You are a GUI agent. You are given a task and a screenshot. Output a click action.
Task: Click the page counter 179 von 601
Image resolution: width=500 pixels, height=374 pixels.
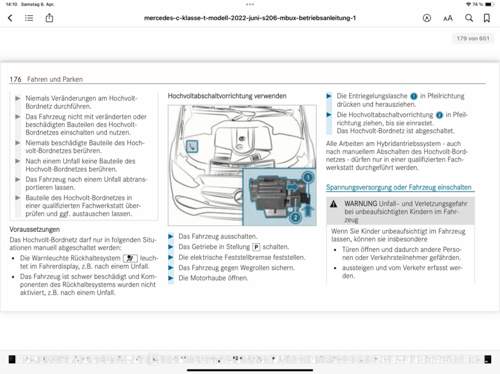click(x=473, y=38)
